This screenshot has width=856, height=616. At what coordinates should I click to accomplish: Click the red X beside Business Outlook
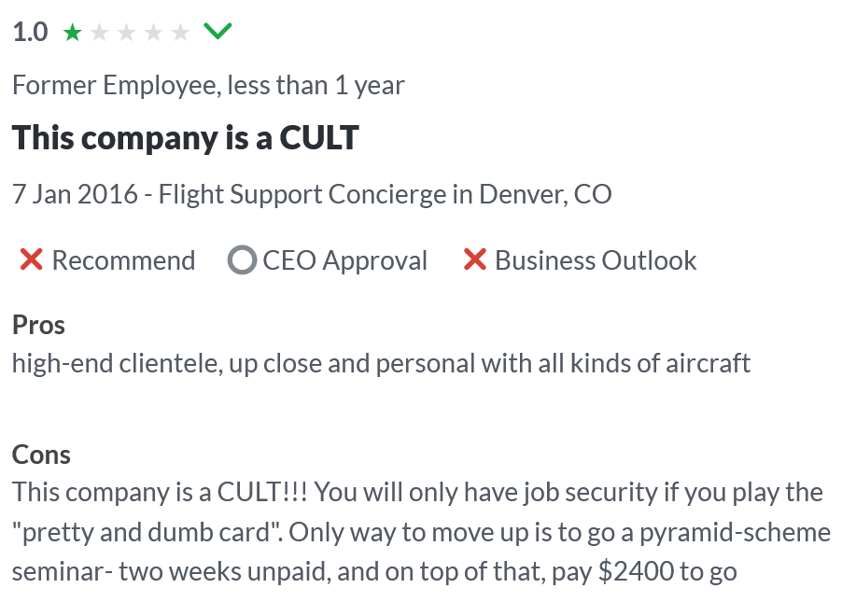(x=475, y=259)
